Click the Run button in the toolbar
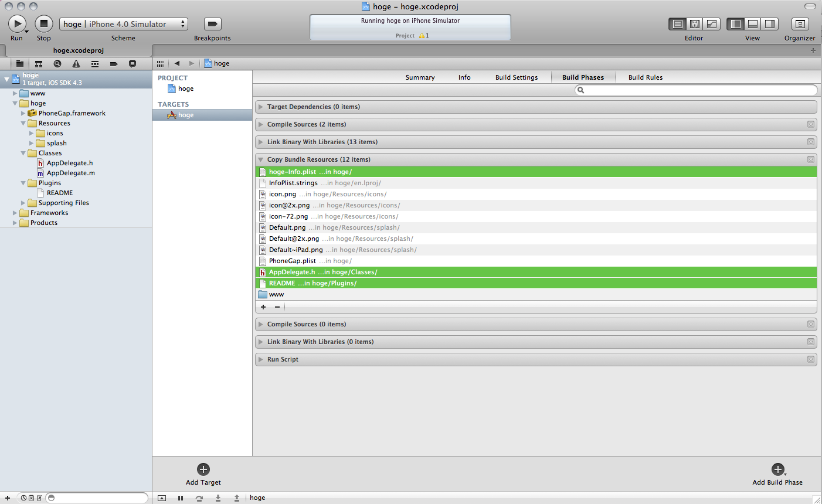The height and width of the screenshot is (504, 822). [16, 24]
